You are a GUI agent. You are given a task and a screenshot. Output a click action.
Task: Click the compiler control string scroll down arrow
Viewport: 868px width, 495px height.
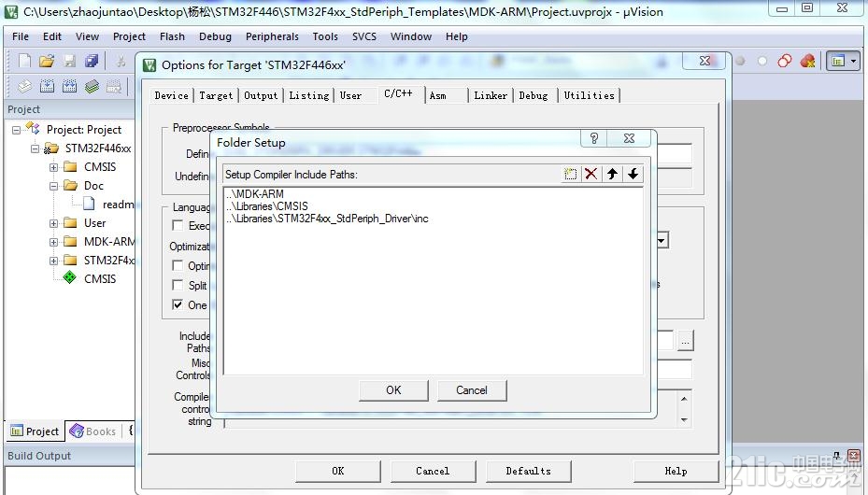pos(684,419)
